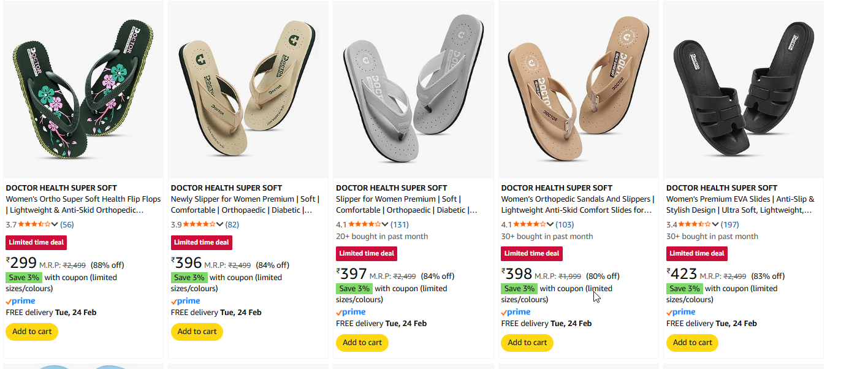Expand rating dropdown for 3.7-star flip flops

point(55,224)
